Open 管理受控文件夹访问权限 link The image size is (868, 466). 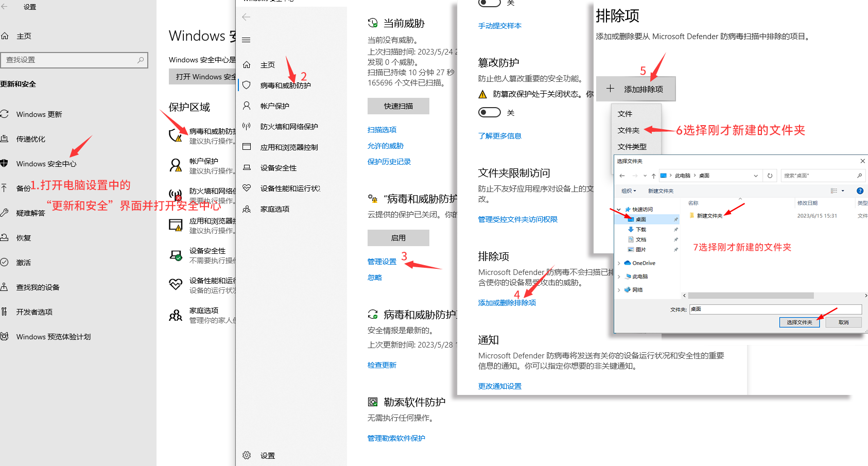point(518,219)
